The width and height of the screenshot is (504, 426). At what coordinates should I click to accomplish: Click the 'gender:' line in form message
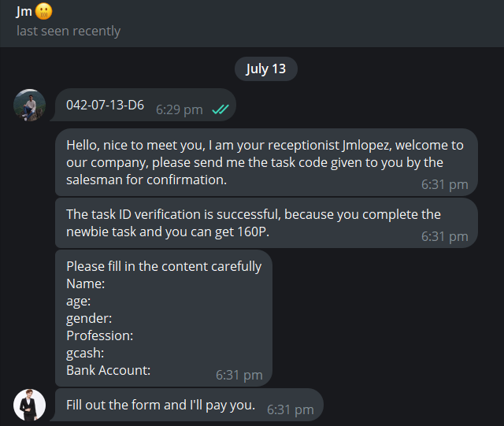(89, 319)
